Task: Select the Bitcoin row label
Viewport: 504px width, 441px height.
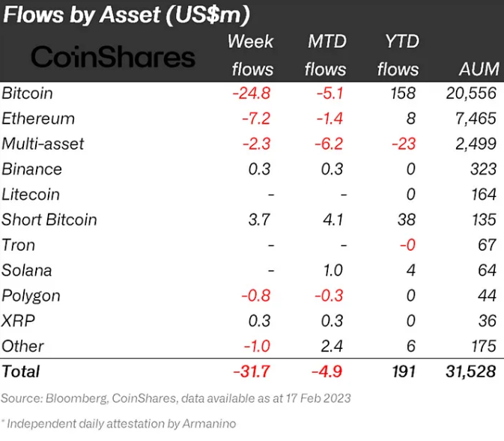Action: point(27,93)
